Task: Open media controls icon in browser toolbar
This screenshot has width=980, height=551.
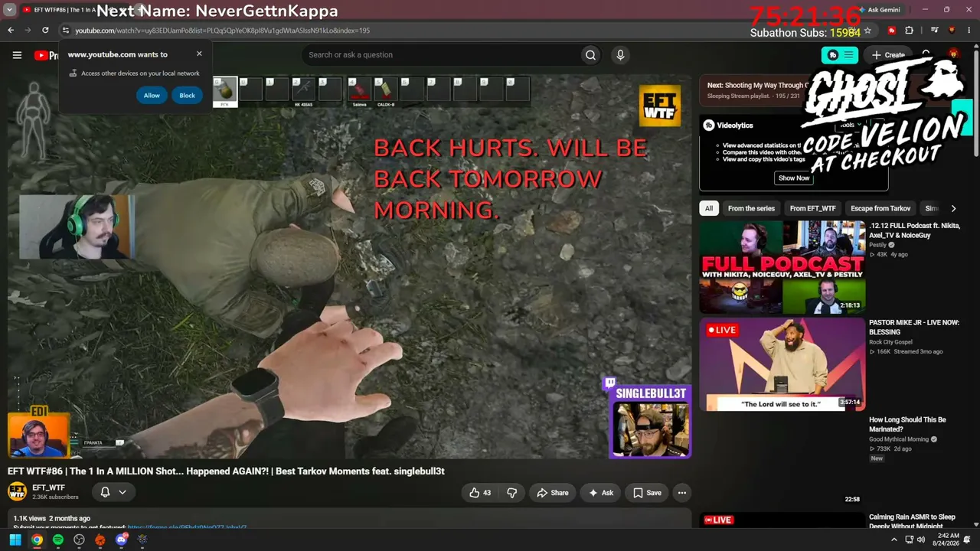Action: pyautogui.click(x=935, y=31)
